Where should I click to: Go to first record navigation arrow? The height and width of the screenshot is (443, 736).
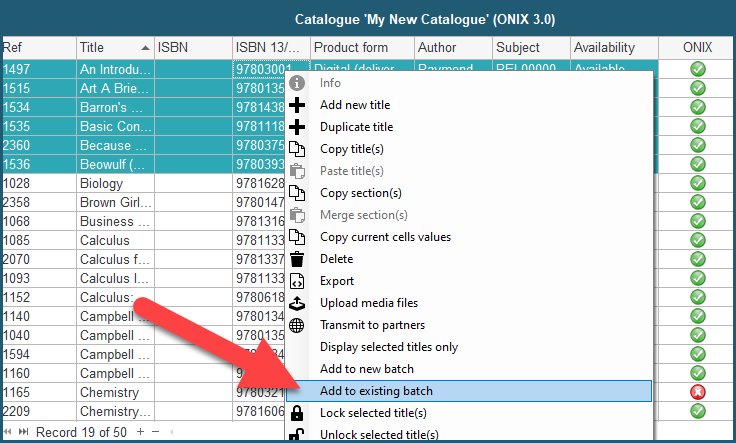tap(8, 432)
